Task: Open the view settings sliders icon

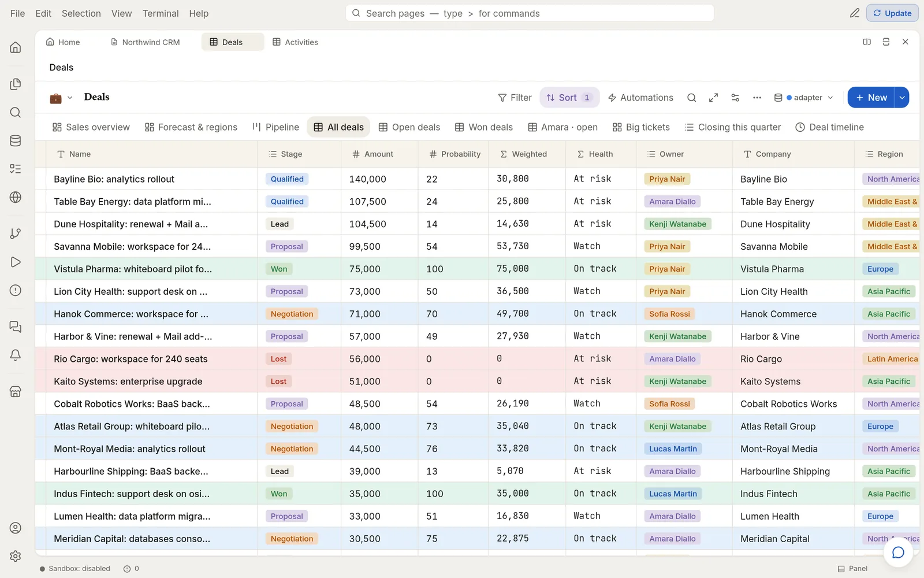Action: [735, 98]
